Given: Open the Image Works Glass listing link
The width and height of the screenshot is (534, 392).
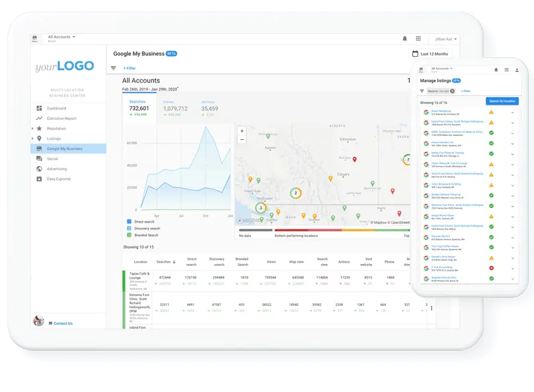Looking at the screenshot, I should pos(443,215).
